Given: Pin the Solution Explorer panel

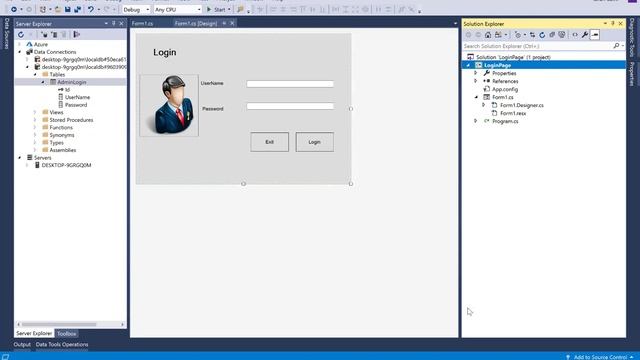Looking at the screenshot, I should coord(613,24).
